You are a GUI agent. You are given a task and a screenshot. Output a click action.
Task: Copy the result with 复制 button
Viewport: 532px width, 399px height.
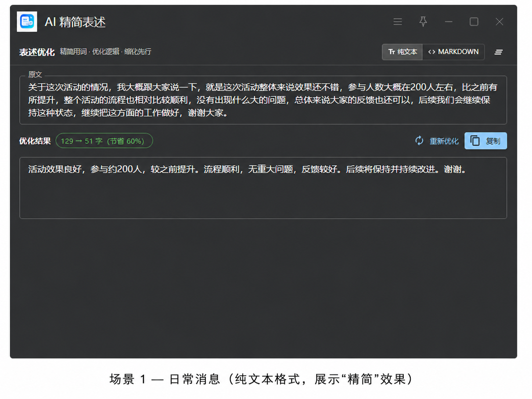point(486,141)
